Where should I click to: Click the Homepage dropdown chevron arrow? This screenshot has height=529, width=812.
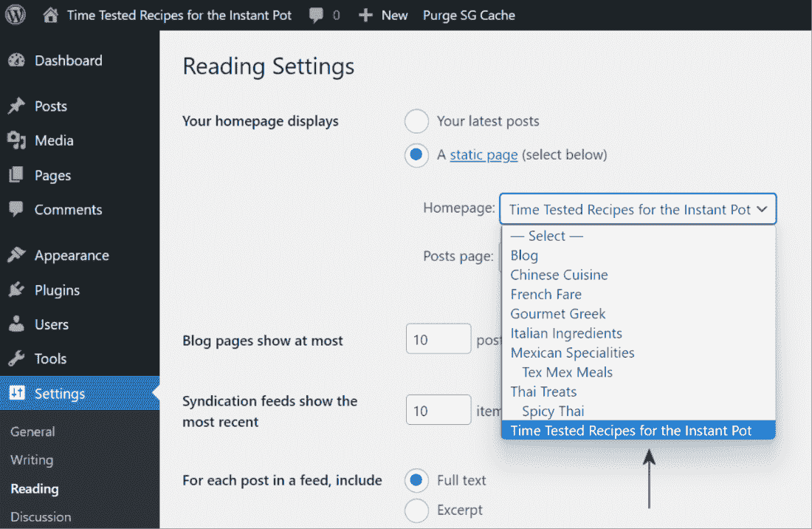point(762,209)
